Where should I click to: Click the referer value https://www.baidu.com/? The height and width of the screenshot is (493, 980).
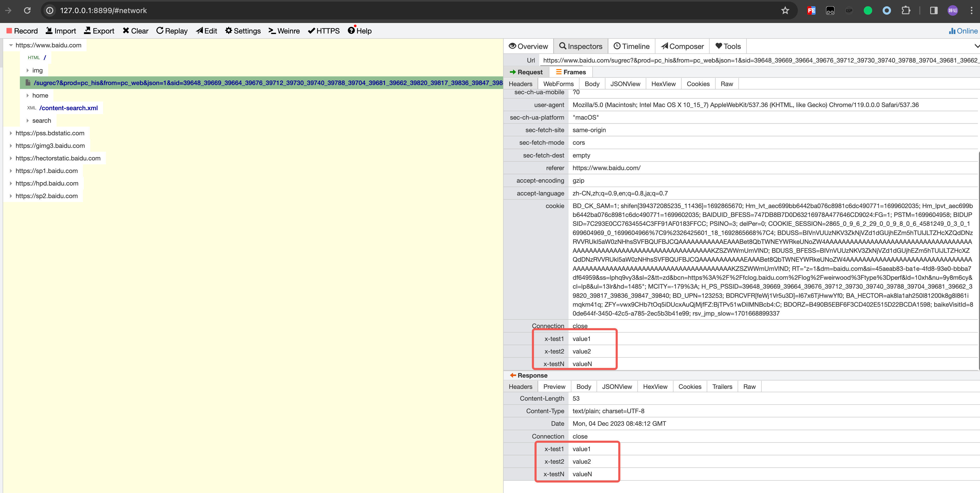[606, 168]
